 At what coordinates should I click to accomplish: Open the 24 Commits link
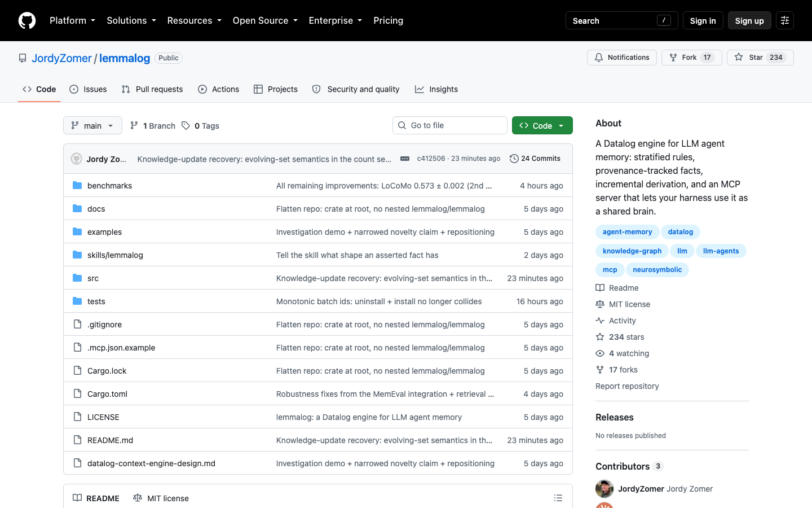click(535, 159)
